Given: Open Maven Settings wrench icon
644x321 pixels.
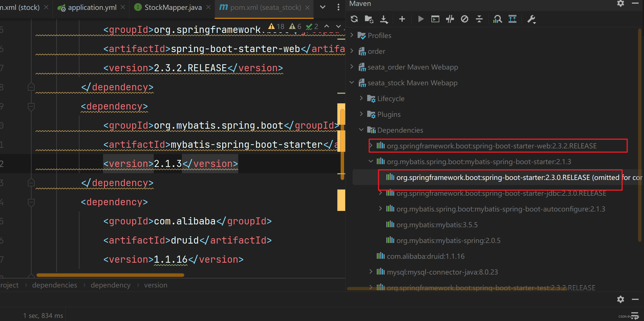Looking at the screenshot, I should pyautogui.click(x=531, y=19).
